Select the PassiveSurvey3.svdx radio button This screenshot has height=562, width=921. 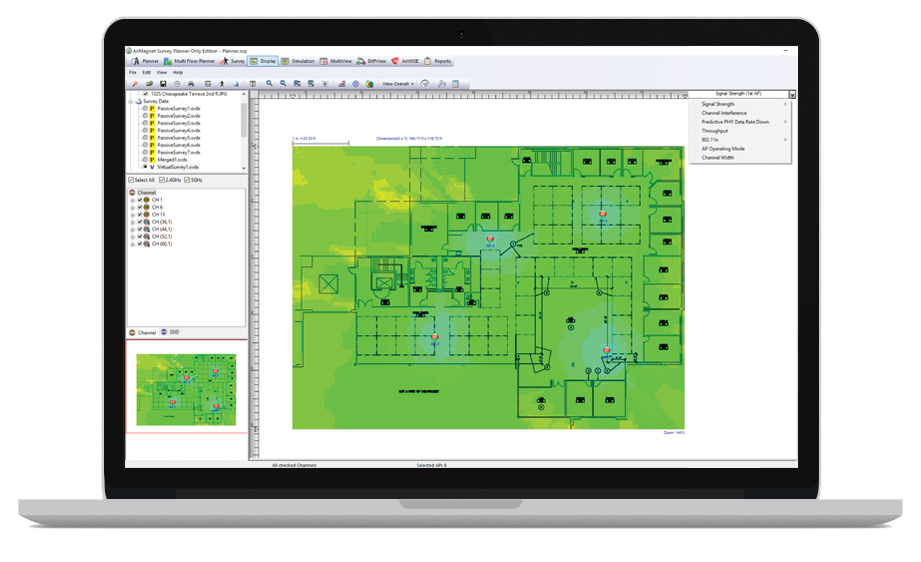click(x=145, y=123)
